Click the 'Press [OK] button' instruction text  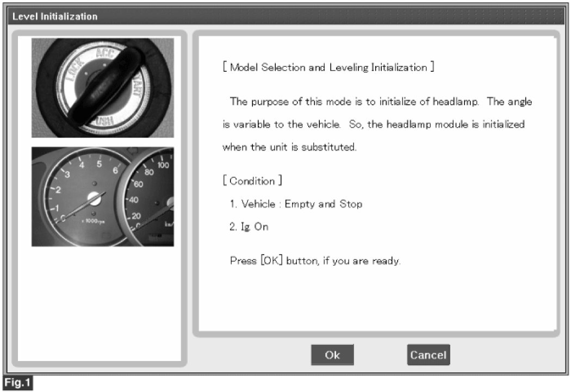[315, 261]
